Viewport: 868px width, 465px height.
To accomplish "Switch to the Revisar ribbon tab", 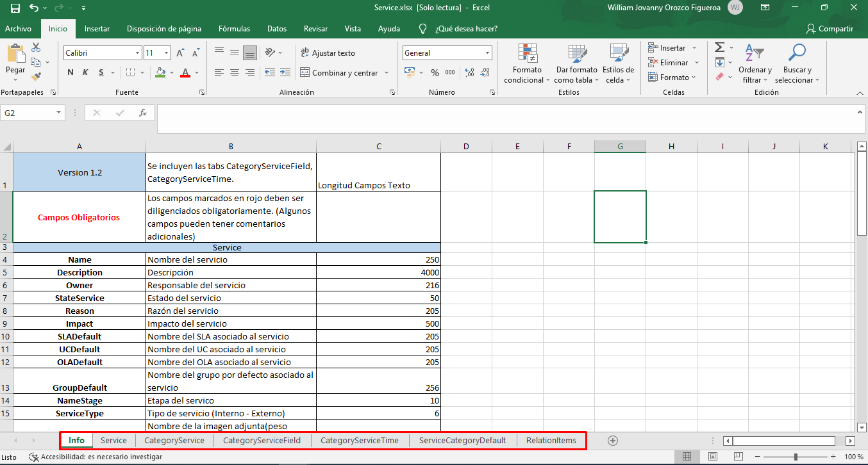I will 315,29.
